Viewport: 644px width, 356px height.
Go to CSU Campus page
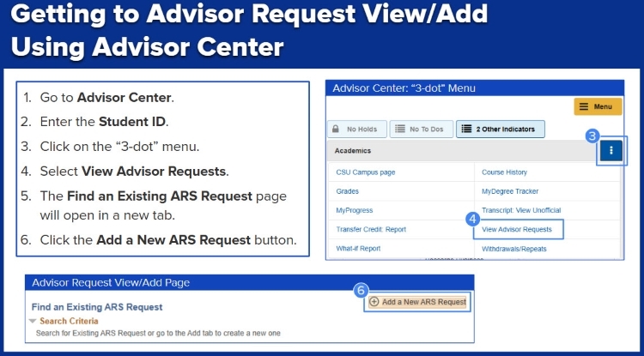point(366,172)
